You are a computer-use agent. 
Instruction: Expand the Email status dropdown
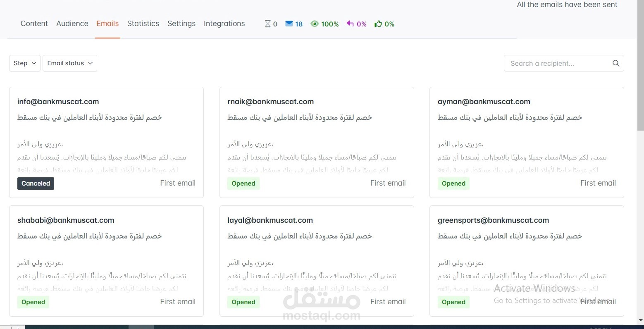pos(70,63)
